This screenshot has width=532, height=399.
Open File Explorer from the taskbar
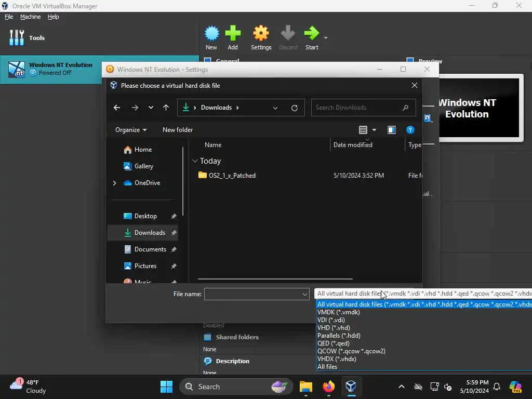tap(305, 387)
